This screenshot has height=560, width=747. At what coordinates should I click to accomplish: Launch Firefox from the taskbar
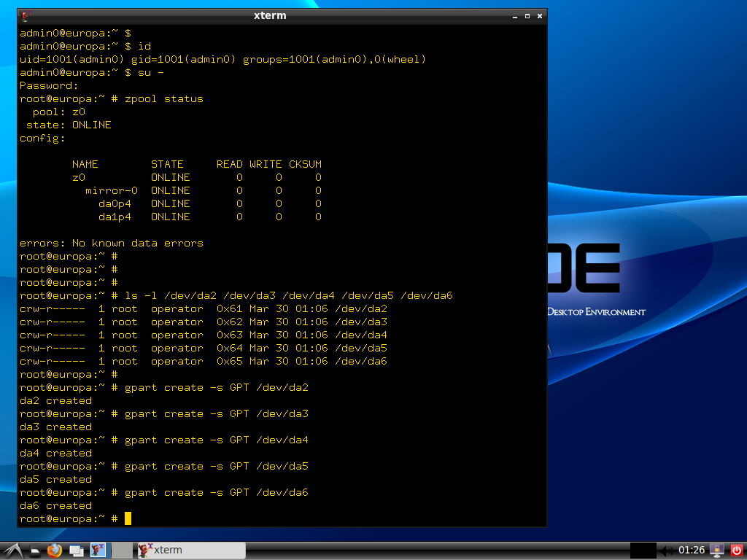pyautogui.click(x=55, y=550)
